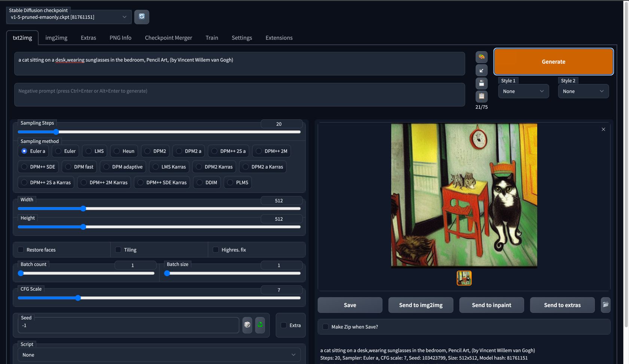The height and width of the screenshot is (364, 629).
Task: Click the CFG Scale slider handle
Action: (78, 298)
